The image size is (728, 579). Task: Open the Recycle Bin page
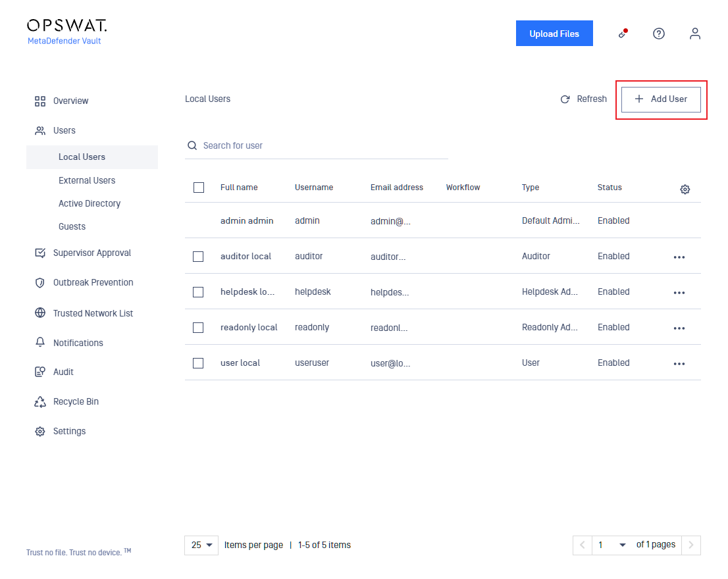pyautogui.click(x=76, y=402)
